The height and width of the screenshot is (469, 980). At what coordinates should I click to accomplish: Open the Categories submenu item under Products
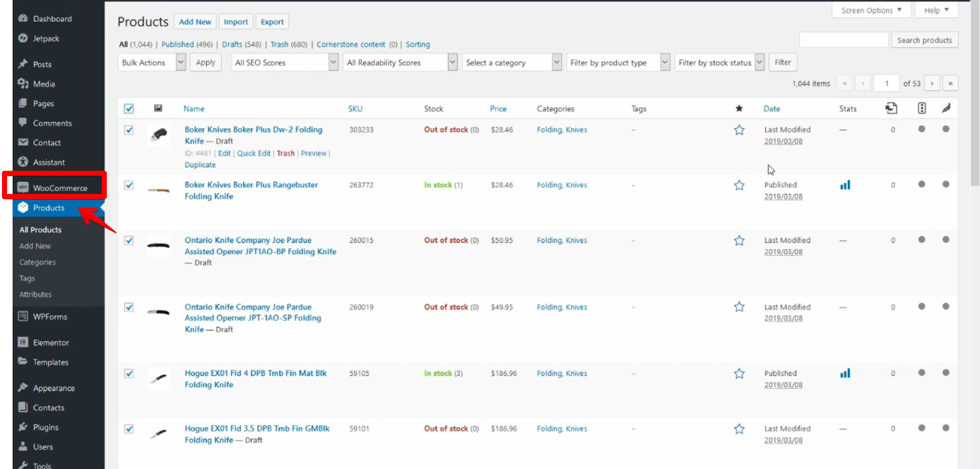pyautogui.click(x=37, y=262)
